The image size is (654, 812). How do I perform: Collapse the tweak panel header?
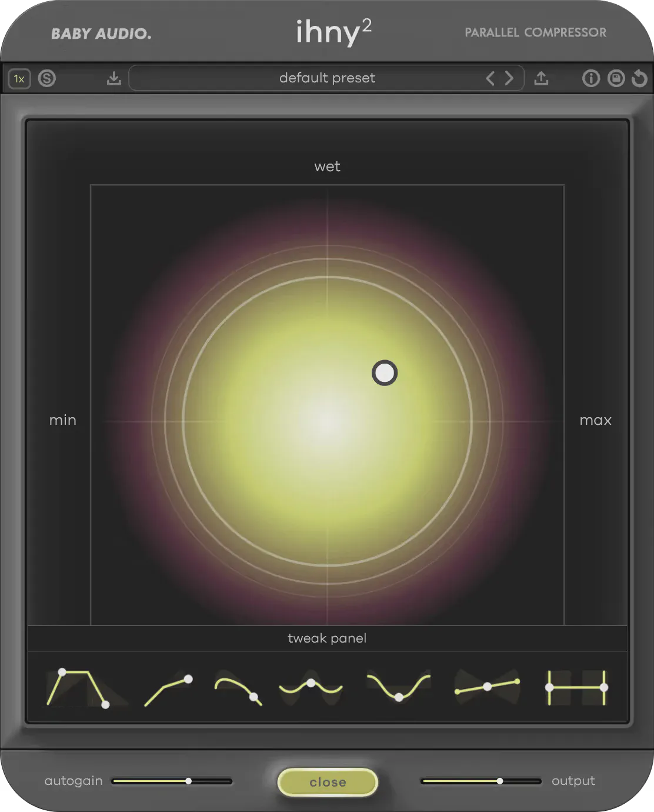coord(327,638)
